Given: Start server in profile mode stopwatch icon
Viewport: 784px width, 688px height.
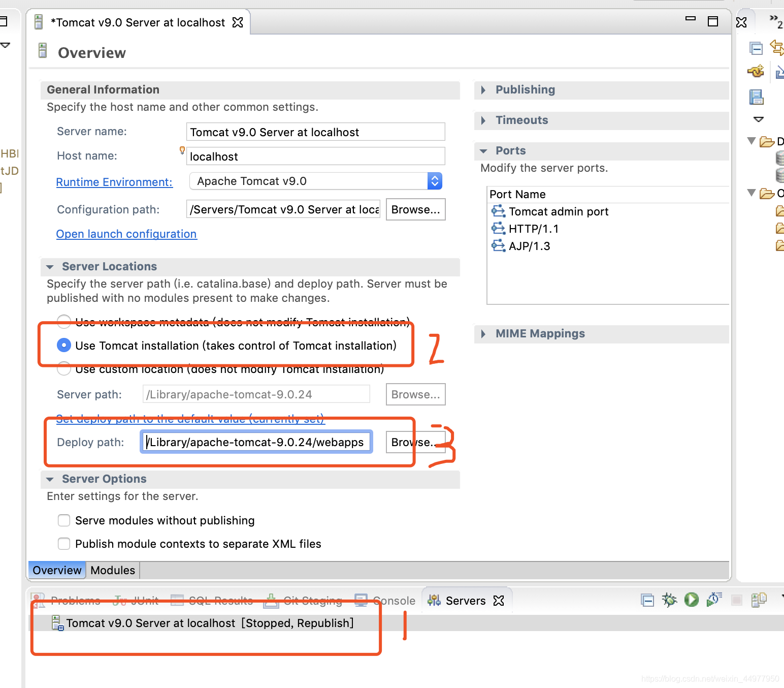Looking at the screenshot, I should click(714, 600).
